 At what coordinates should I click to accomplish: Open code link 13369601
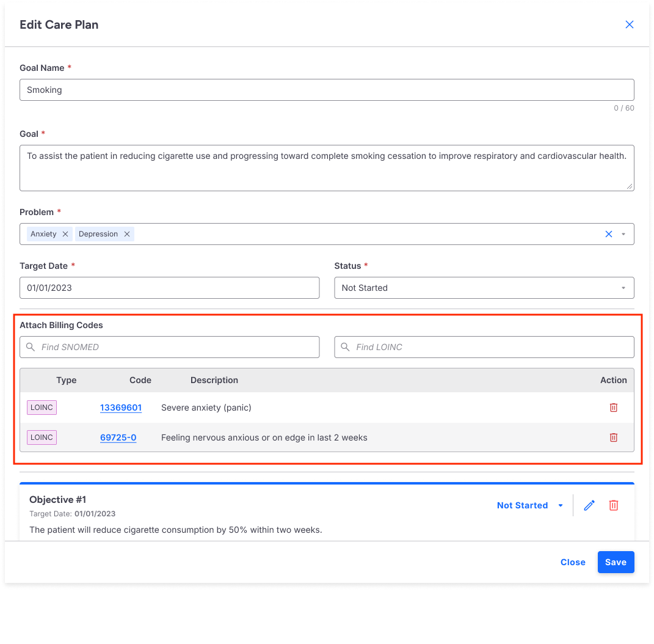pyautogui.click(x=121, y=408)
